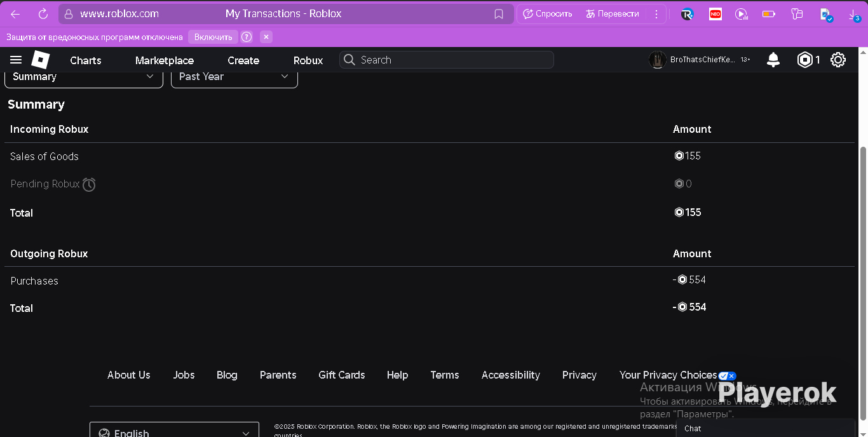
Task: Click the Pending Robux clock icon
Action: pos(89,185)
